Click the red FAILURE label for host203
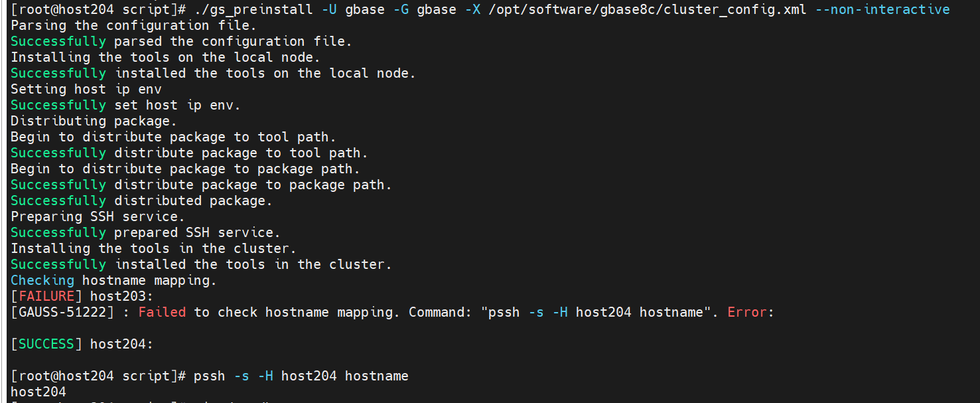The width and height of the screenshot is (980, 403). pos(46,296)
